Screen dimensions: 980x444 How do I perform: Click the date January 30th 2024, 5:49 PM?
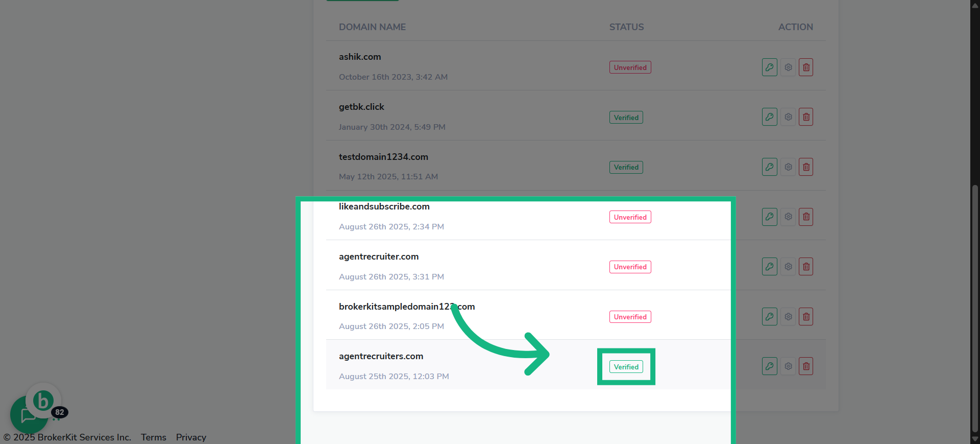point(392,127)
